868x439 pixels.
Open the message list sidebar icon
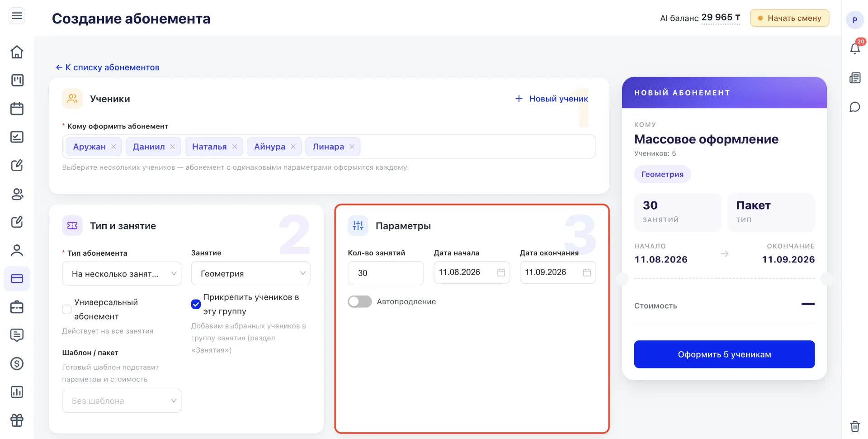point(17,335)
